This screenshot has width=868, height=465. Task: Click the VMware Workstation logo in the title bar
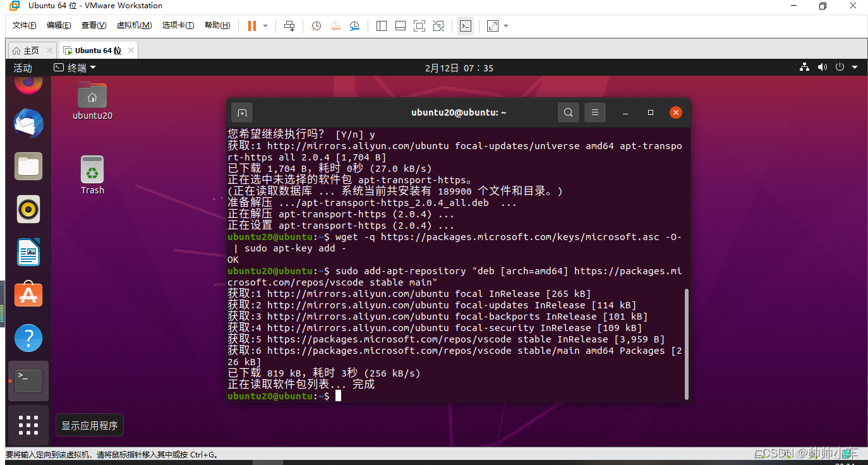click(x=14, y=6)
